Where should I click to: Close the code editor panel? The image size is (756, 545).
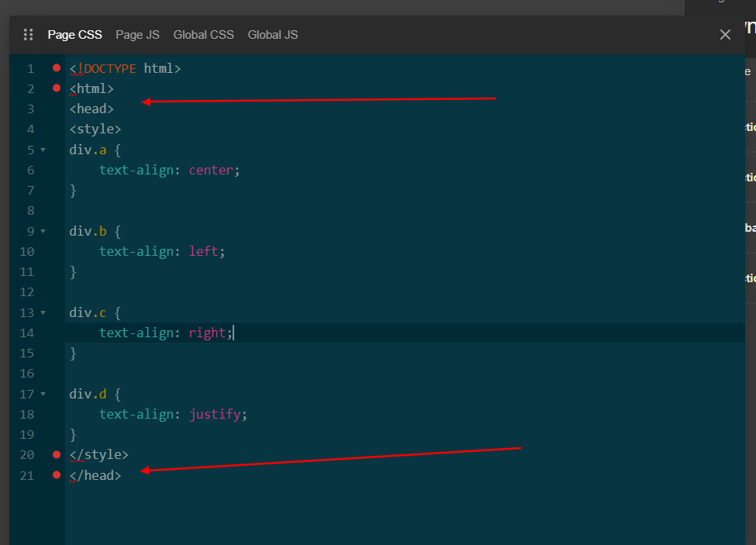[x=725, y=35]
